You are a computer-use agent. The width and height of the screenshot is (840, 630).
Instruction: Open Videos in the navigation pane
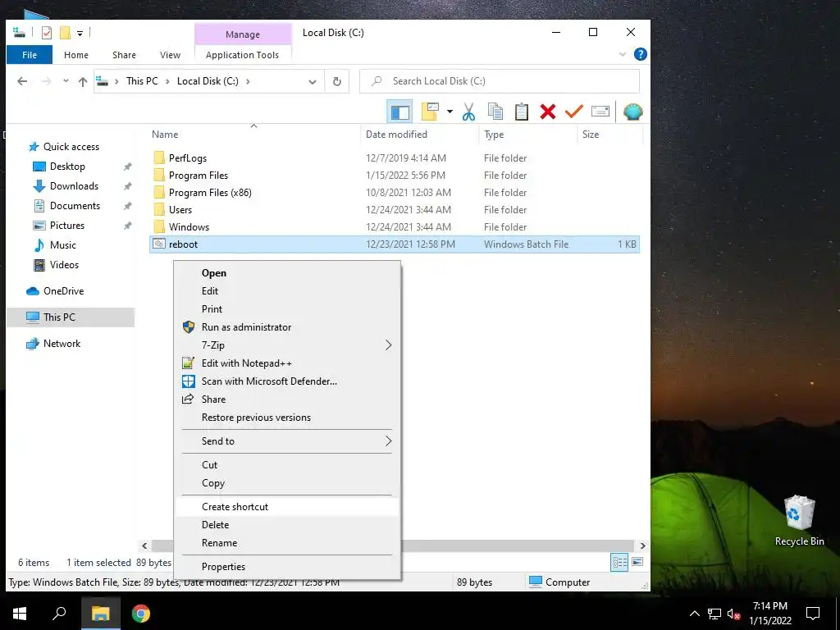tap(64, 265)
